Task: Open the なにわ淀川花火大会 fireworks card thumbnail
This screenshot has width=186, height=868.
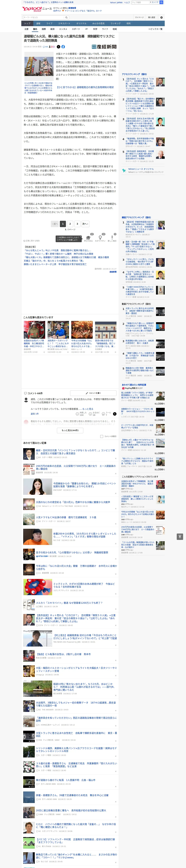Action: 82,330
